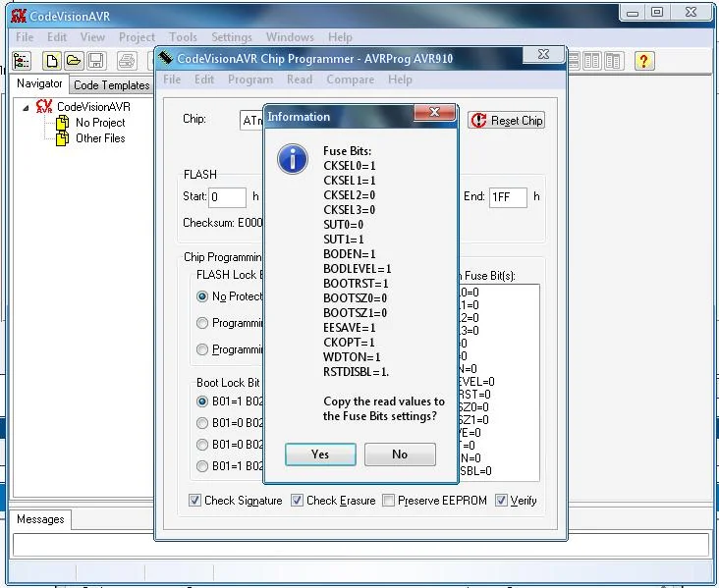Click the CKSEL0=1 line in dialog
This screenshot has width=719, height=588.
350,166
